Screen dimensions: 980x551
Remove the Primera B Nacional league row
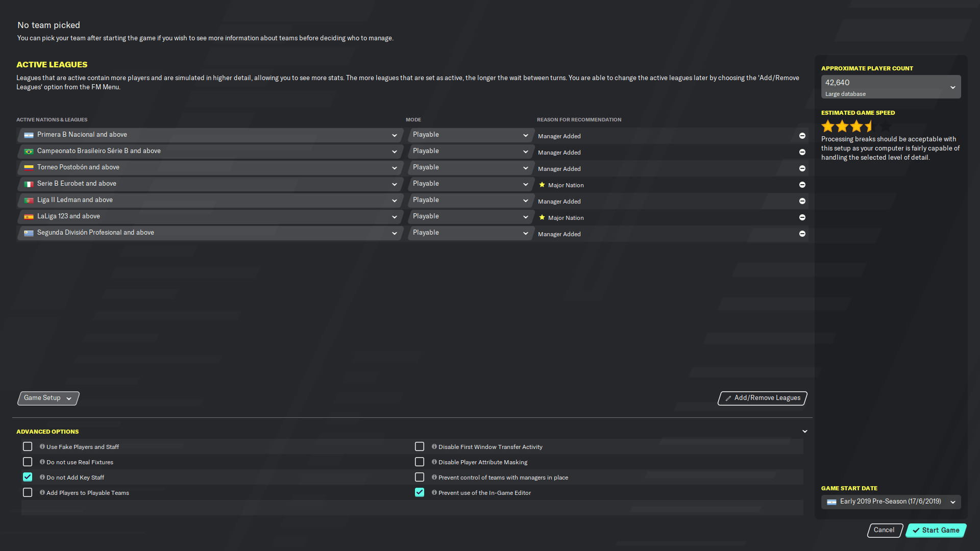(x=802, y=136)
